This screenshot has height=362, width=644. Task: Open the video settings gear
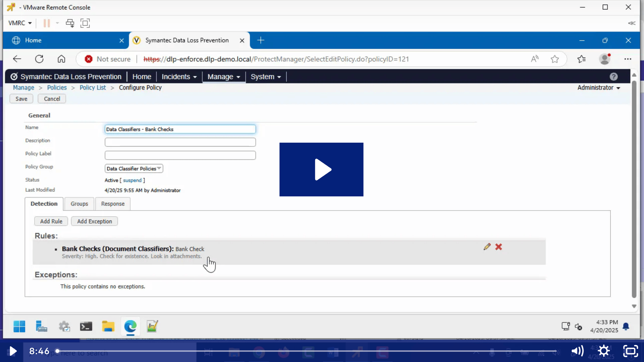point(604,351)
